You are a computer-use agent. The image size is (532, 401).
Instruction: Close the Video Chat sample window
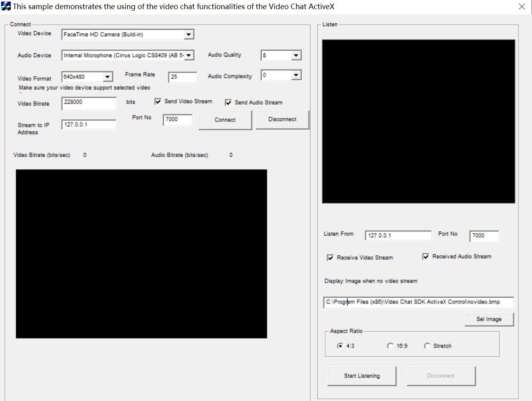point(522,7)
